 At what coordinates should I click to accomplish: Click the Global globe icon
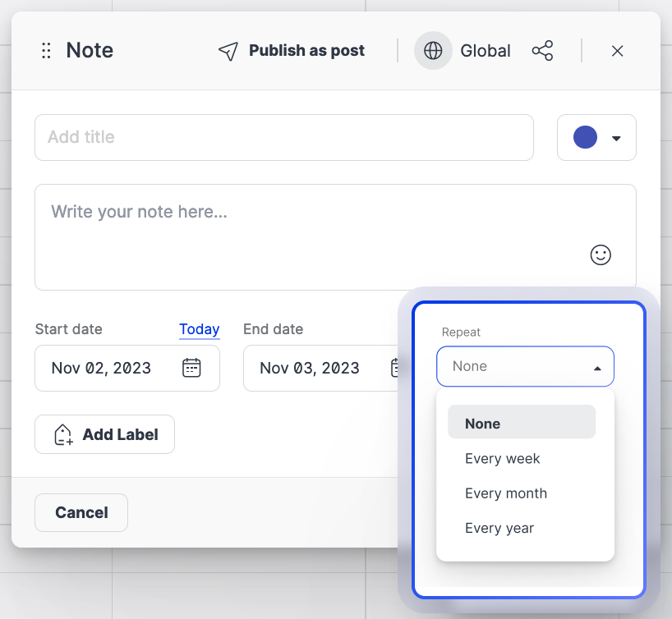coord(433,51)
